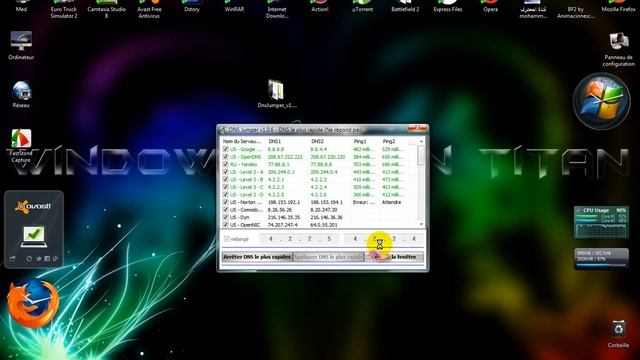Uncheck the US - Dyn checkbox
The image size is (640, 360).
point(225,217)
